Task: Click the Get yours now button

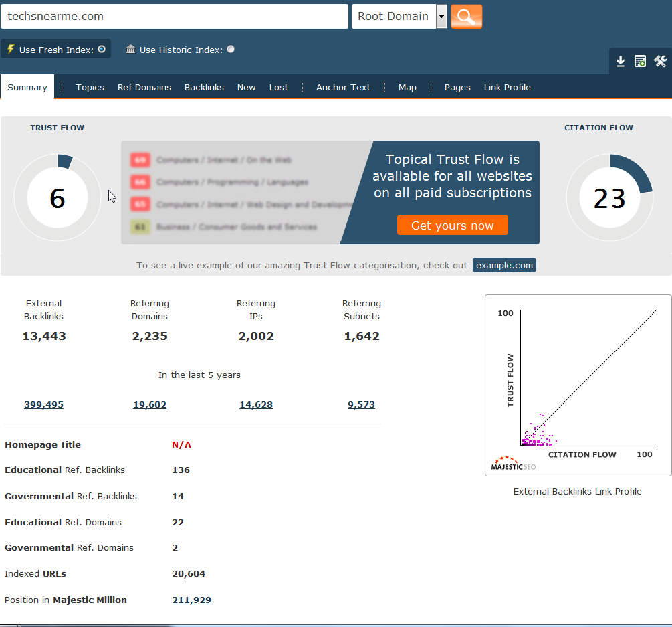Action: click(x=453, y=225)
